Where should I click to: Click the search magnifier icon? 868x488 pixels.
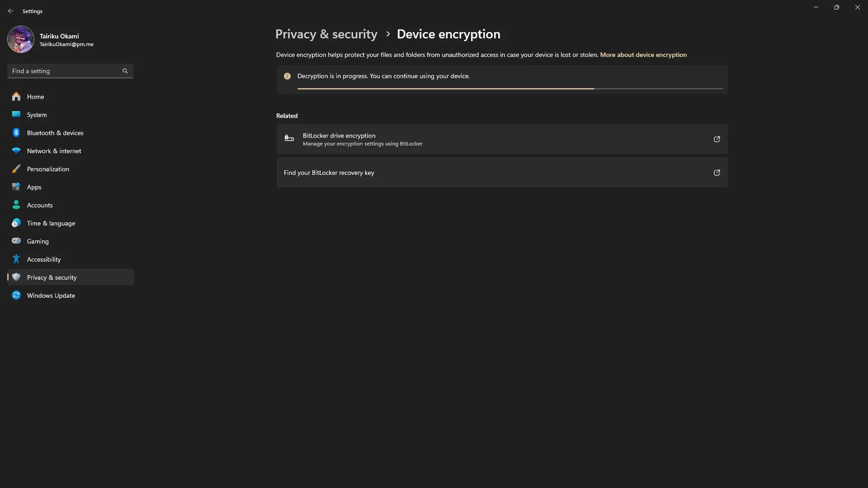click(125, 71)
